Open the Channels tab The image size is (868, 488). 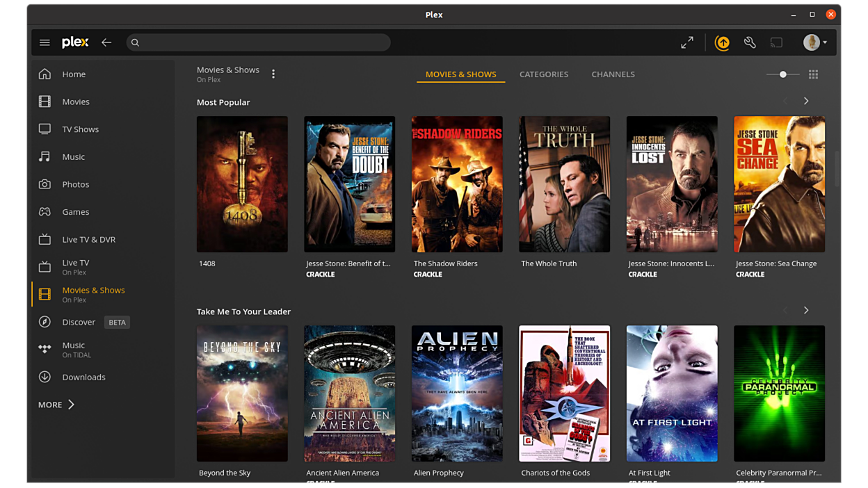pyautogui.click(x=613, y=74)
